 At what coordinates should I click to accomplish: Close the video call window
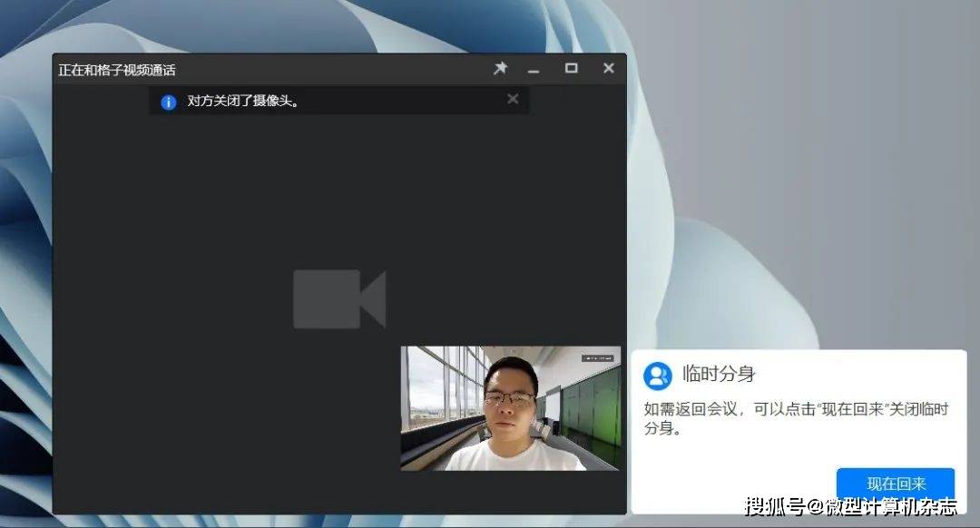point(609,68)
